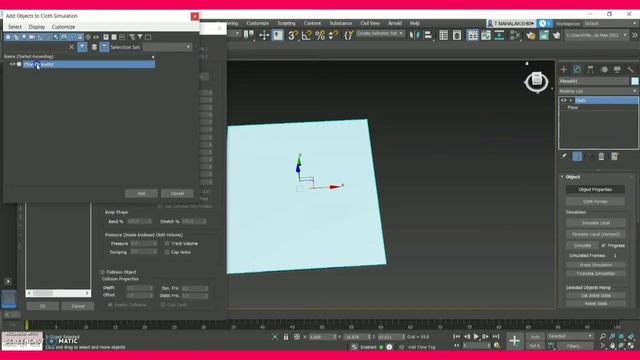Click Cancel in the Add Objects dialog

coord(177,193)
